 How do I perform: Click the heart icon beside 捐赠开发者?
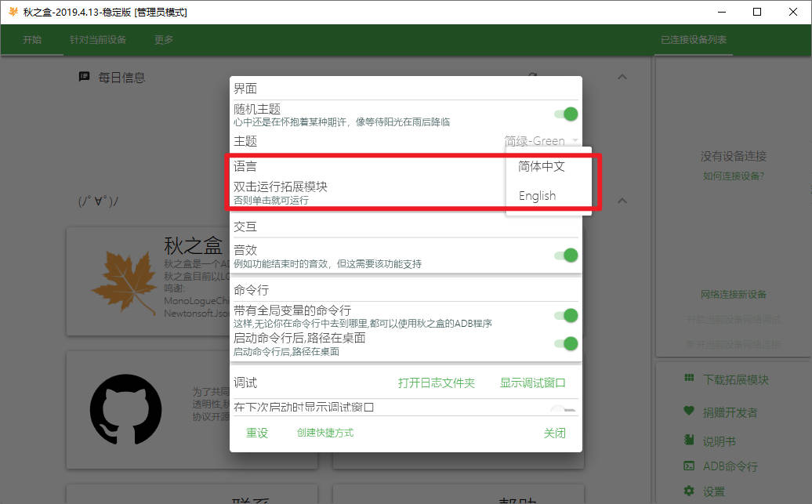[689, 411]
